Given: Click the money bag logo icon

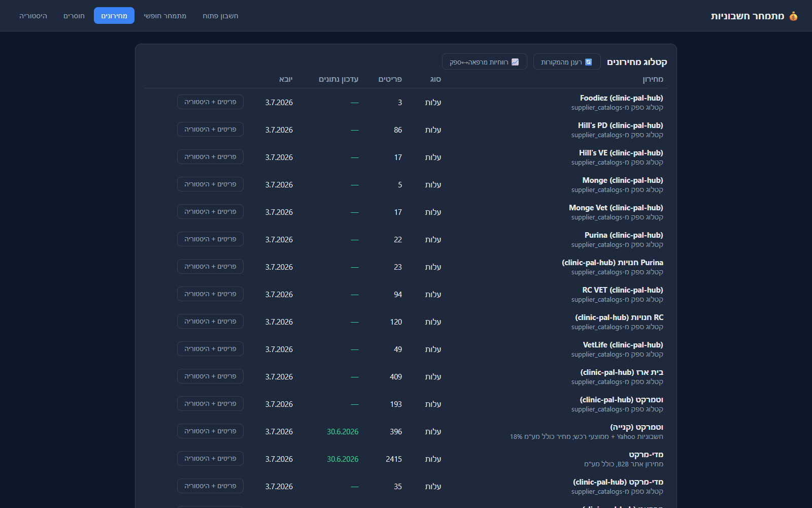Looking at the screenshot, I should coord(793,16).
